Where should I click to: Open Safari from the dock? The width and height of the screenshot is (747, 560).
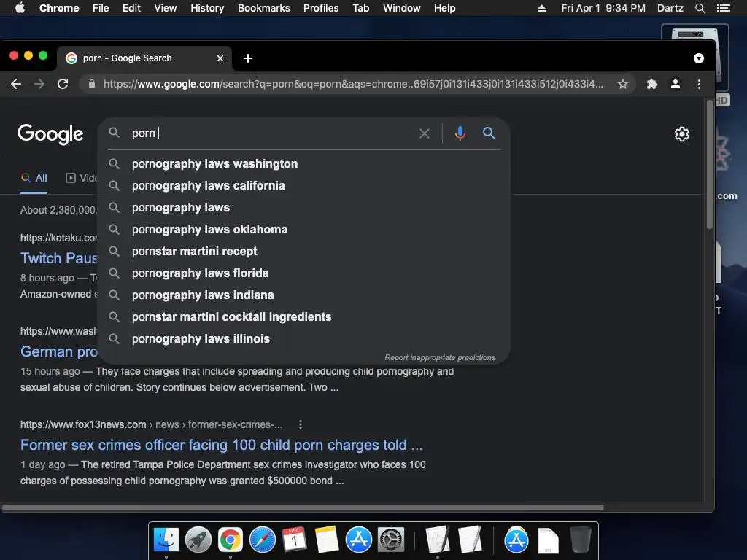pyautogui.click(x=263, y=540)
